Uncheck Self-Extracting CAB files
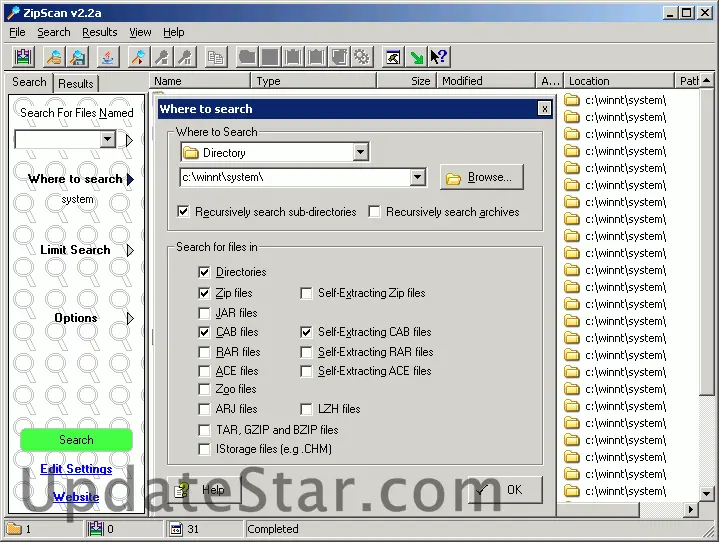 click(x=306, y=332)
